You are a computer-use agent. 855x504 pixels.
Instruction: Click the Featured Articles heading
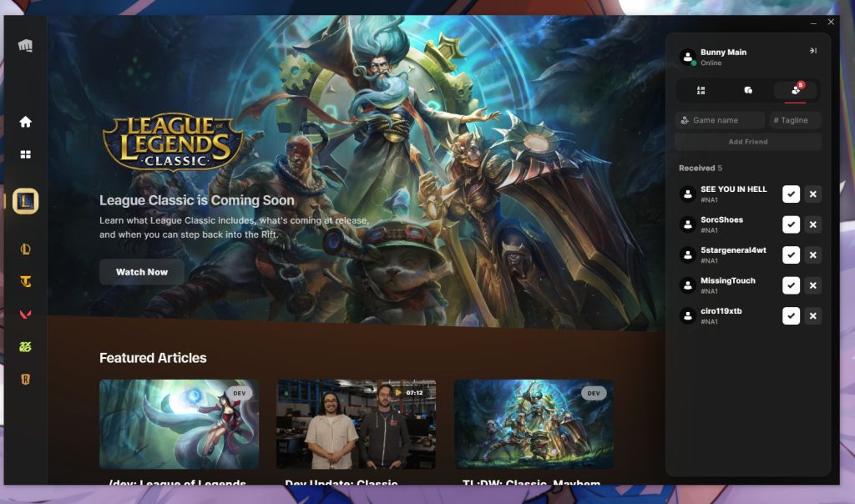153,358
